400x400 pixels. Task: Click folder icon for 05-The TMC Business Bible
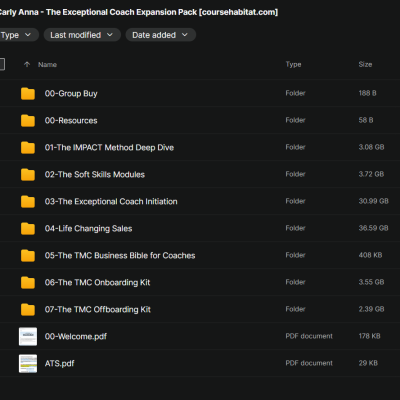click(x=28, y=256)
